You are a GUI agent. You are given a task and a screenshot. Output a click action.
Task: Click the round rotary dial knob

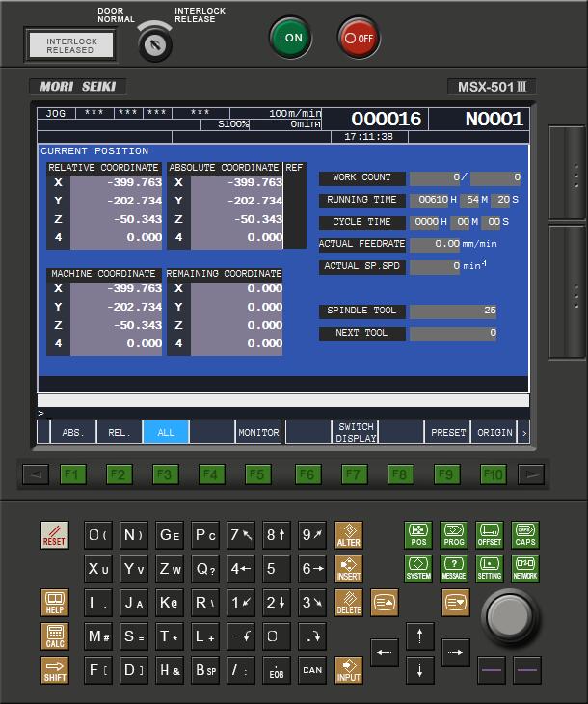tap(511, 612)
